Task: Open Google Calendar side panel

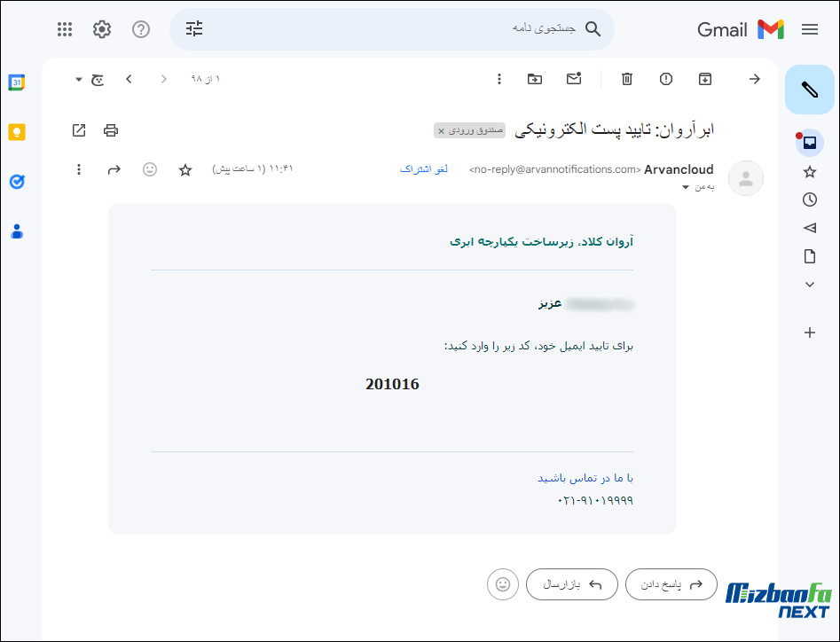Action: (x=17, y=82)
